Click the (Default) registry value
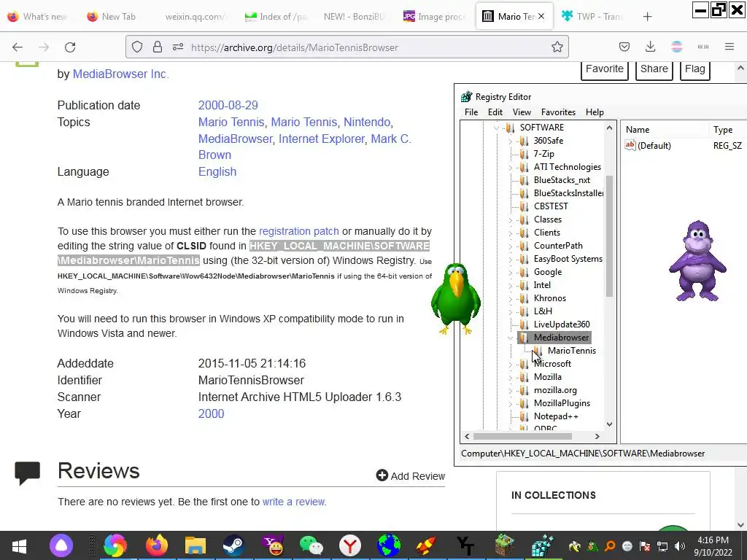Screen dimensions: 747x560 pyautogui.click(x=654, y=146)
